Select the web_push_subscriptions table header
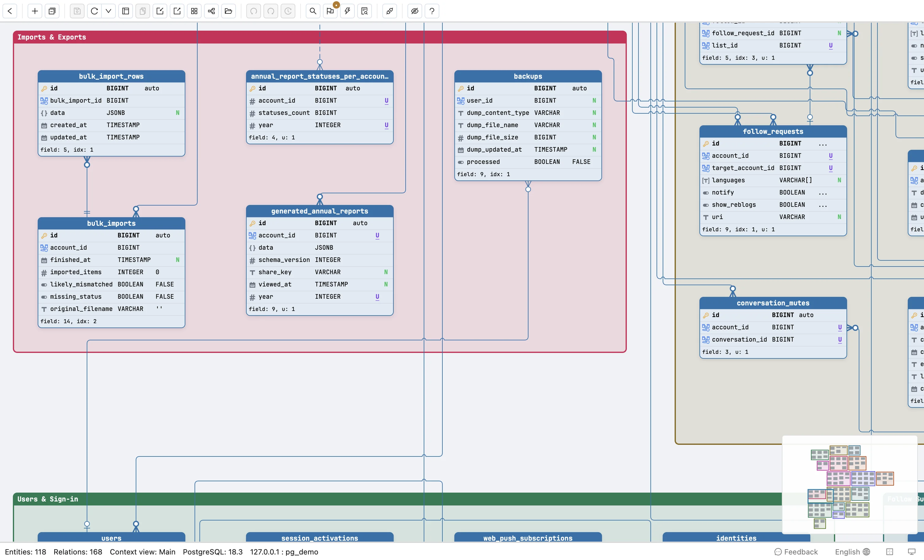Viewport: 924px width, 560px height. tap(528, 538)
